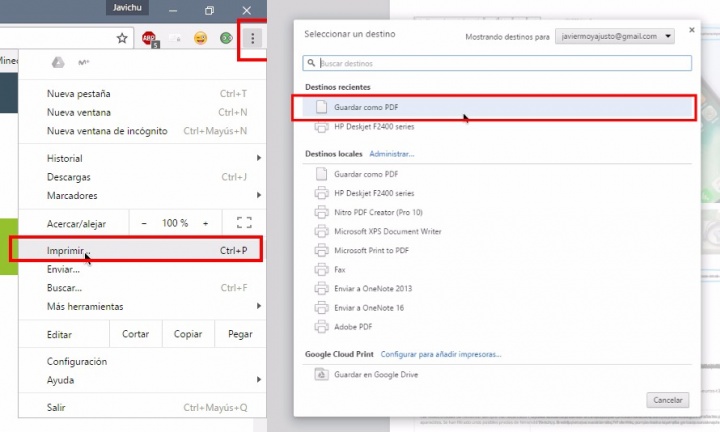Select the Fax destination
This screenshot has width=720, height=432.
(x=497, y=269)
